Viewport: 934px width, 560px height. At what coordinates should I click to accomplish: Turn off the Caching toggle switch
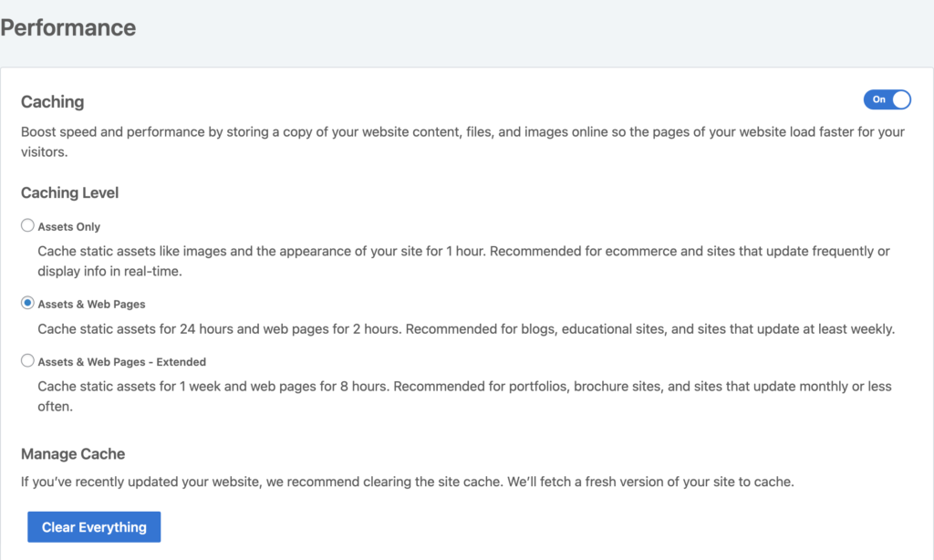point(887,99)
